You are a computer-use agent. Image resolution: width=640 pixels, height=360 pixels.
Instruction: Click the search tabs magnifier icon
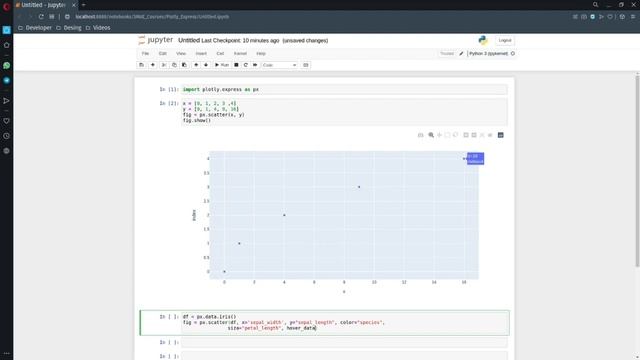[x=596, y=5]
